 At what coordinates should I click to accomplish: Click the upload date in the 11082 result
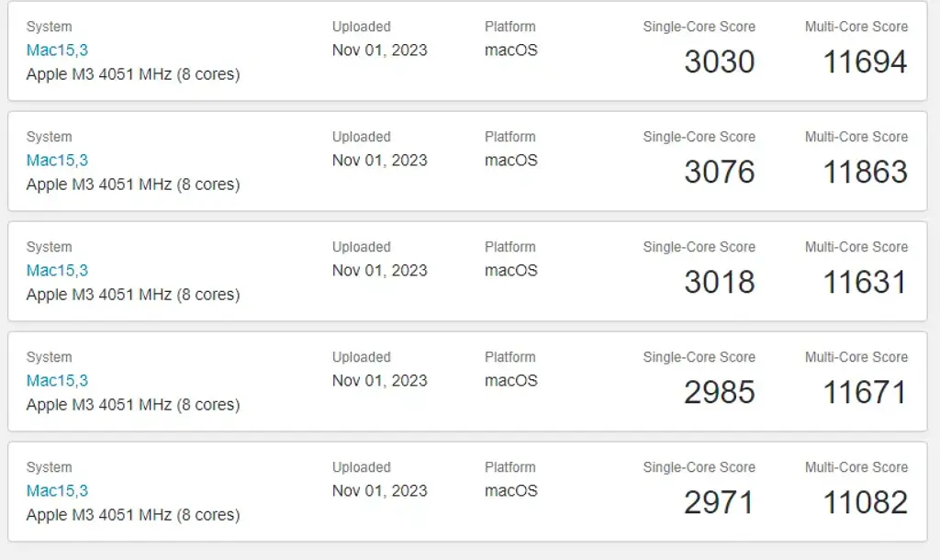379,491
